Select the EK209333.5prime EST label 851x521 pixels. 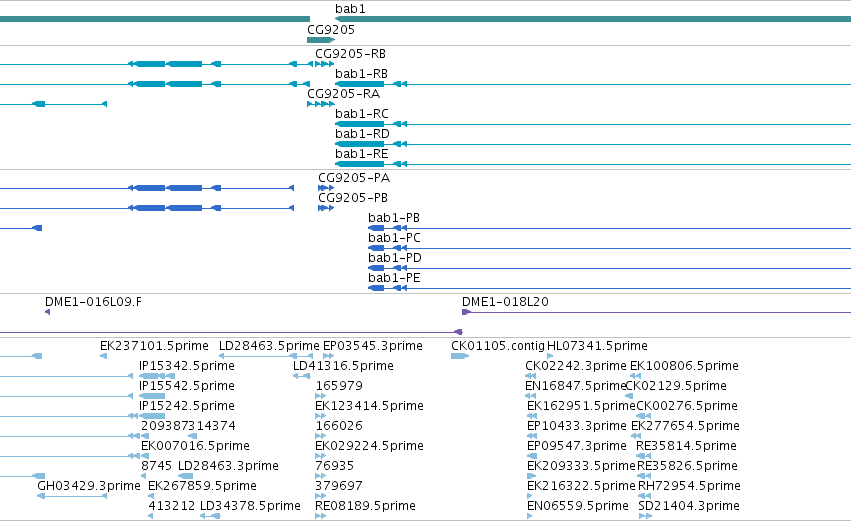click(581, 466)
